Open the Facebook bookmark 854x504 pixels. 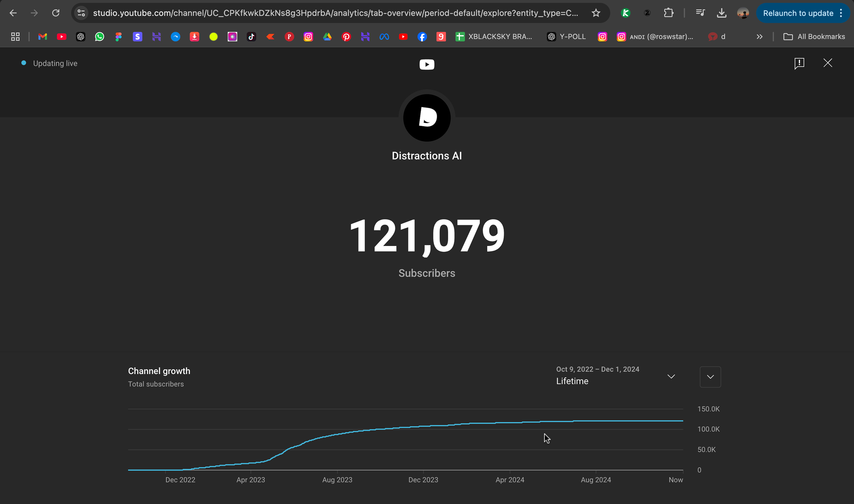(422, 37)
